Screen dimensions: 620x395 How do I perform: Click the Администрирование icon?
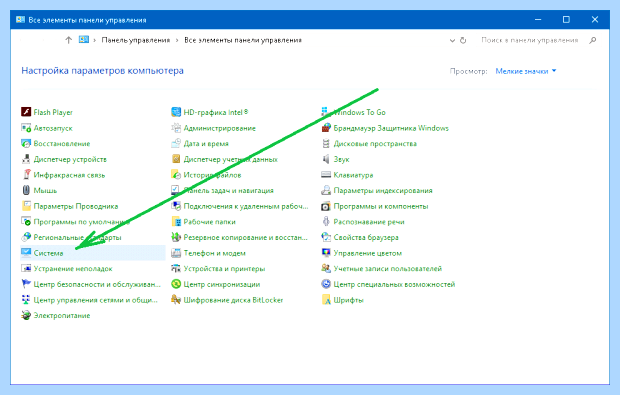click(x=176, y=128)
